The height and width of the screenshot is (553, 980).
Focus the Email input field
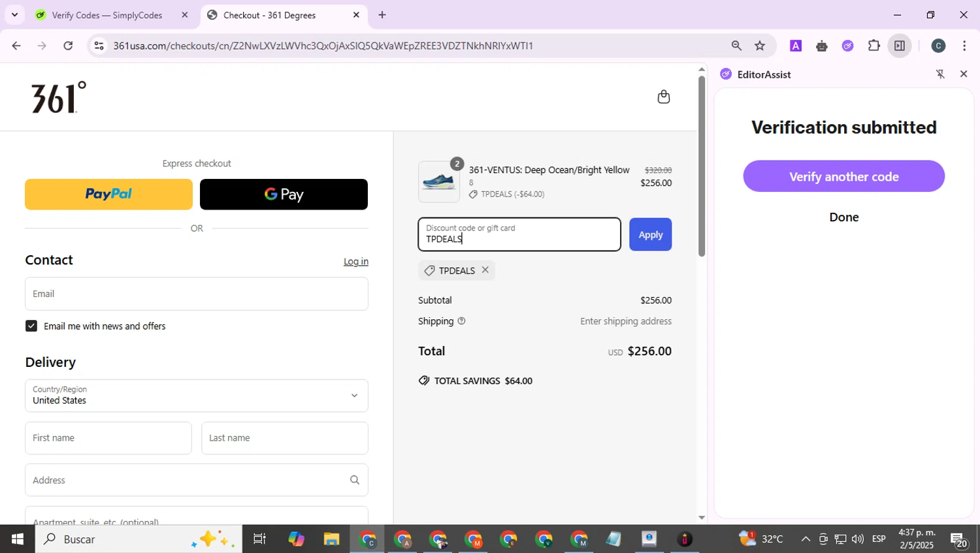click(x=197, y=294)
